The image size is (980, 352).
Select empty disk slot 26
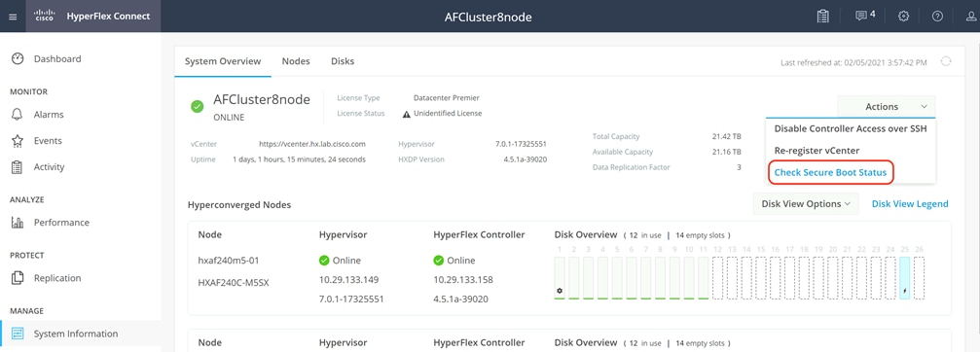[x=919, y=278]
